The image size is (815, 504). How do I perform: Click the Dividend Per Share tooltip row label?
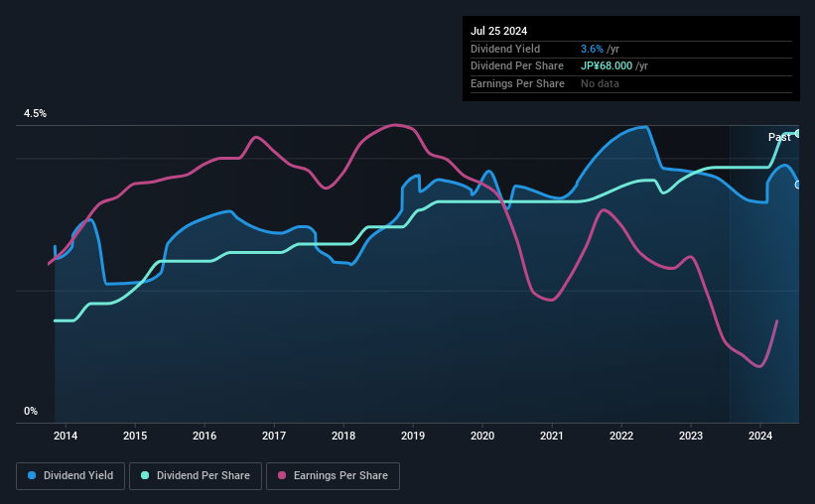point(517,66)
